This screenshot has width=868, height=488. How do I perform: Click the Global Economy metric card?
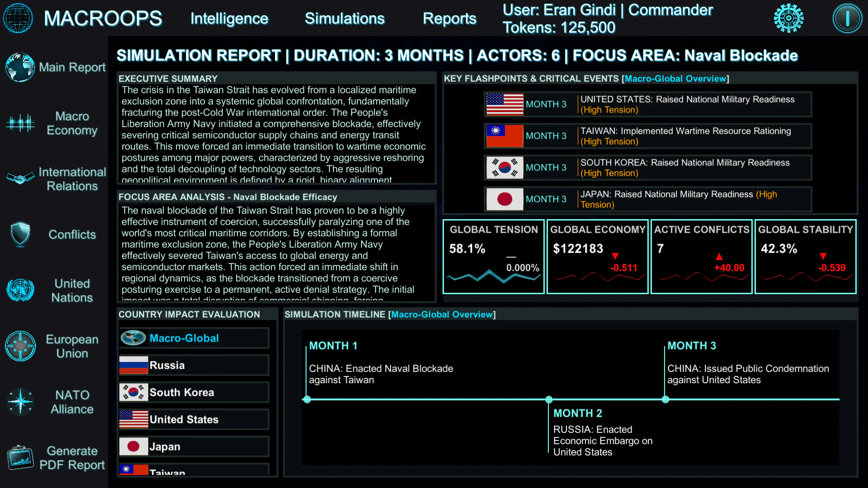tap(598, 257)
